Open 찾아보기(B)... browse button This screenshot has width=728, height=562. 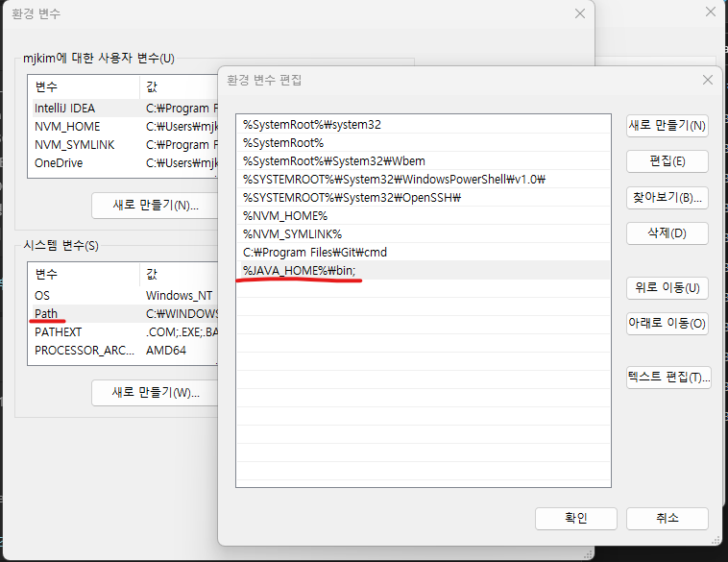pyautogui.click(x=667, y=198)
